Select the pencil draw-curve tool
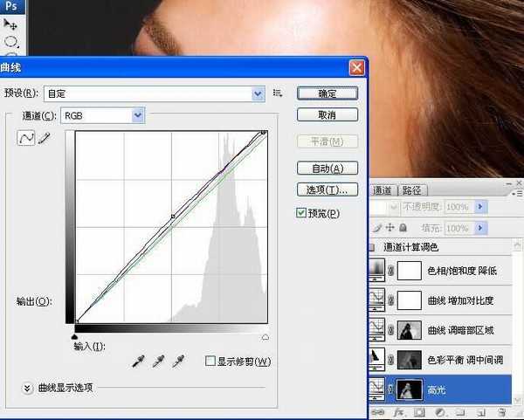The image size is (524, 420). 44,139
